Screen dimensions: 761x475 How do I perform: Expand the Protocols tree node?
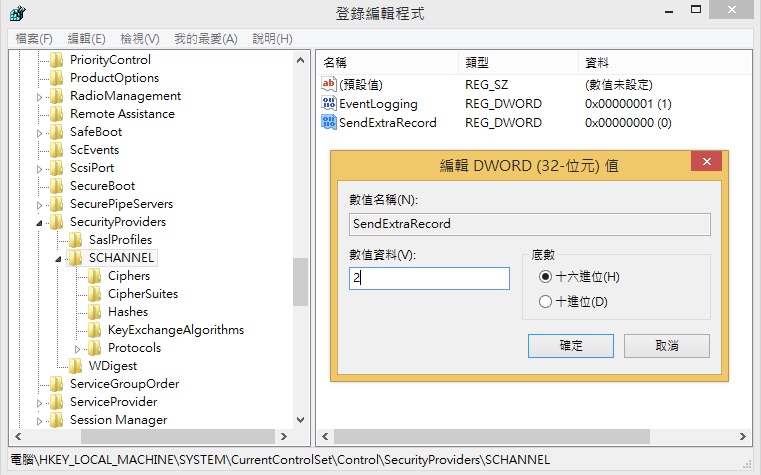click(x=78, y=348)
